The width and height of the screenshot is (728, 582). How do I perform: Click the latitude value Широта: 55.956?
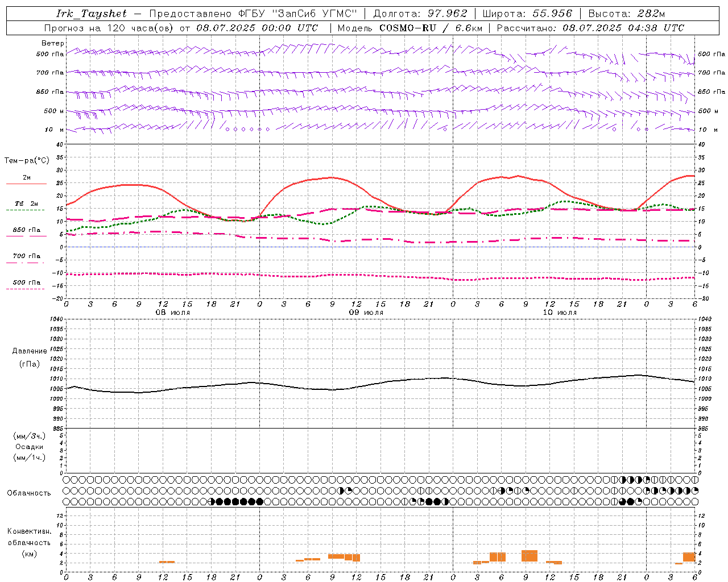527,14
